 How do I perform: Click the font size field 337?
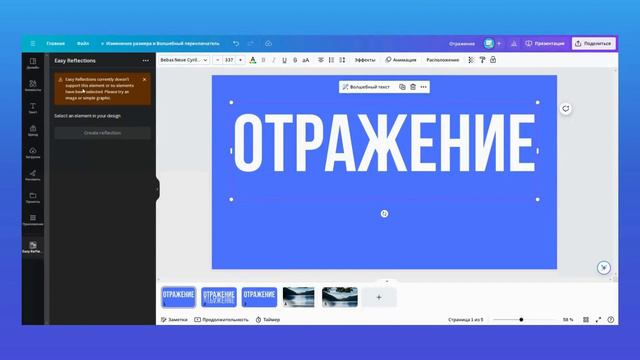click(x=229, y=60)
